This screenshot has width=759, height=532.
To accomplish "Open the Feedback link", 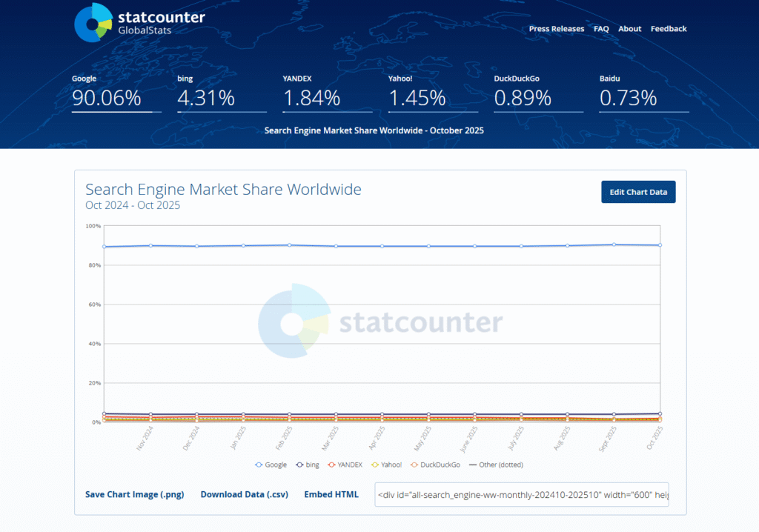I will 669,29.
